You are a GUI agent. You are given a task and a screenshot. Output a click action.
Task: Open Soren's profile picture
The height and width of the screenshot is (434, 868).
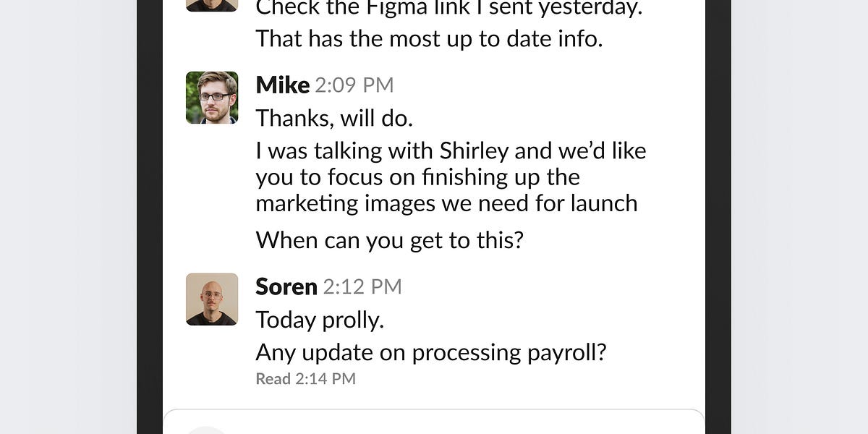point(211,299)
